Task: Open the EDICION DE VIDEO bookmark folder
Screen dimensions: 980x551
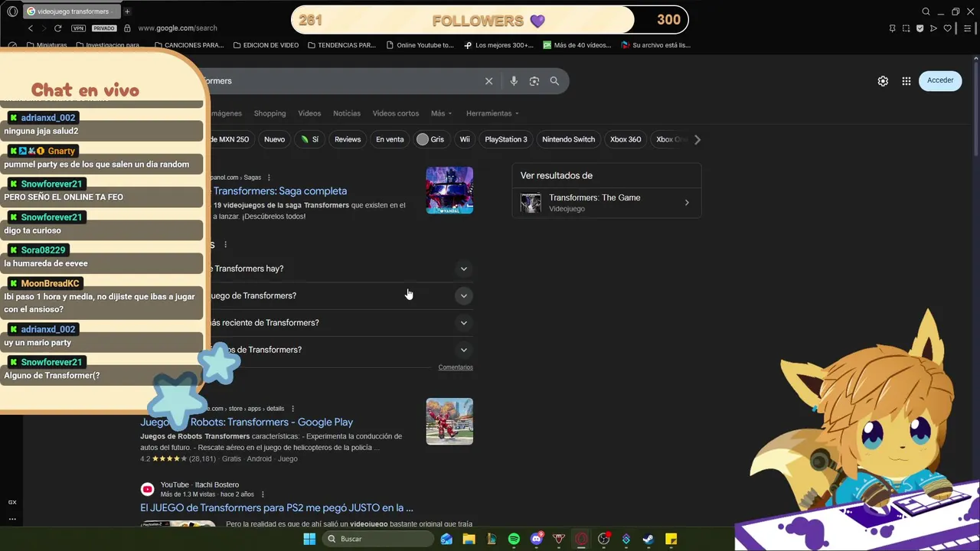Action: tap(266, 45)
